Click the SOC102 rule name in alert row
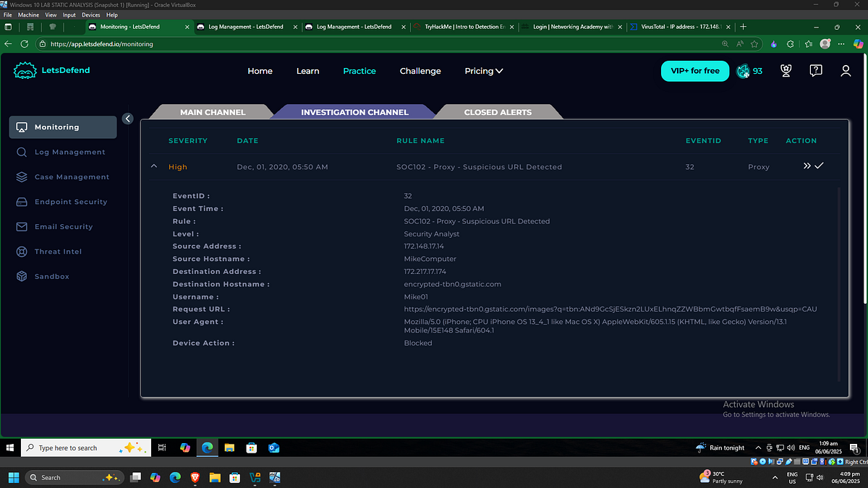Image resolution: width=868 pixels, height=488 pixels. [x=479, y=167]
